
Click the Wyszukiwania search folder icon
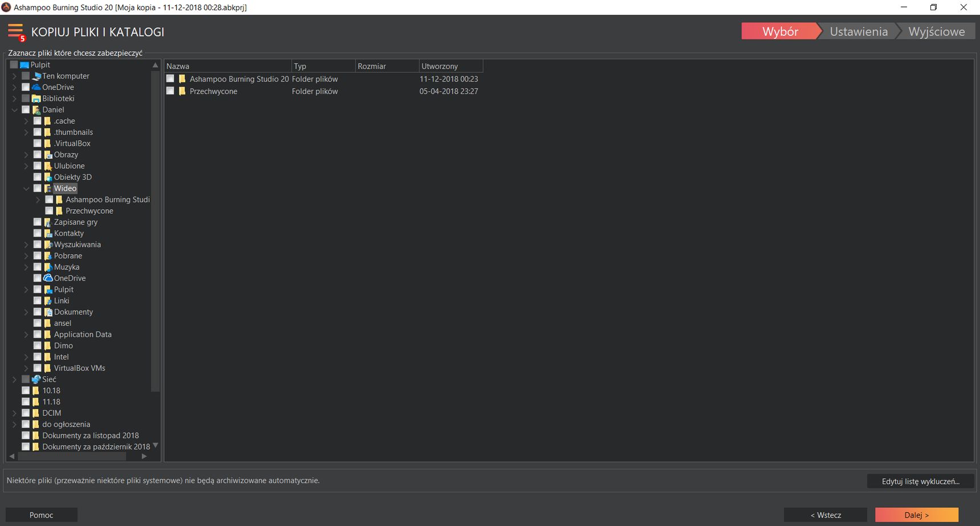tap(48, 244)
